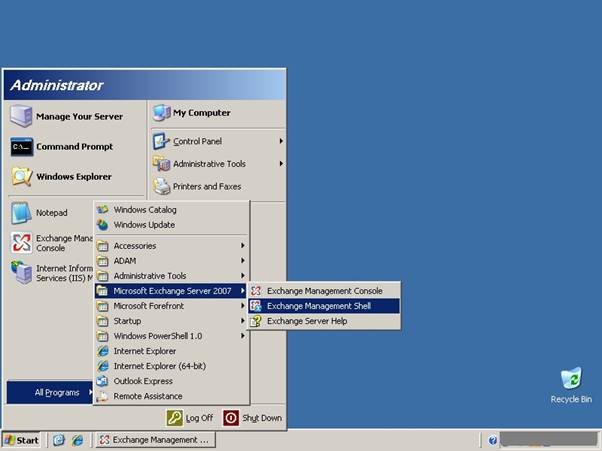Select Administrative Tools in programs list
Viewport: 602px width, 451px height.
click(x=171, y=276)
